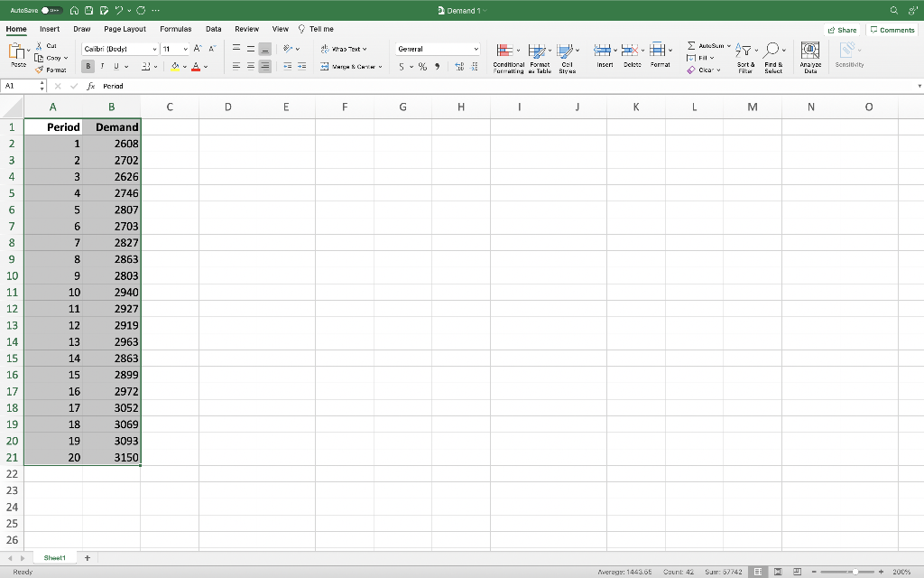Toggle bold formatting
This screenshot has width=924, height=578.
tap(87, 65)
